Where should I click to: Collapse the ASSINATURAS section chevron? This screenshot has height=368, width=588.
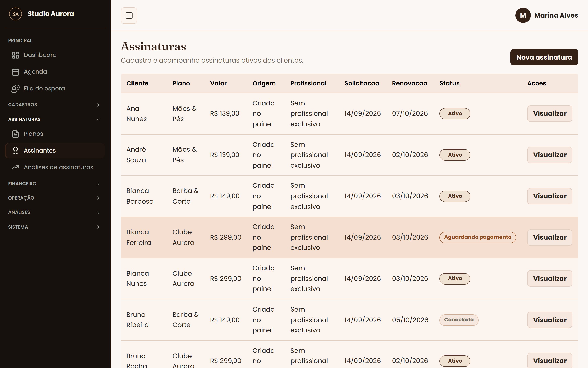coord(98,119)
